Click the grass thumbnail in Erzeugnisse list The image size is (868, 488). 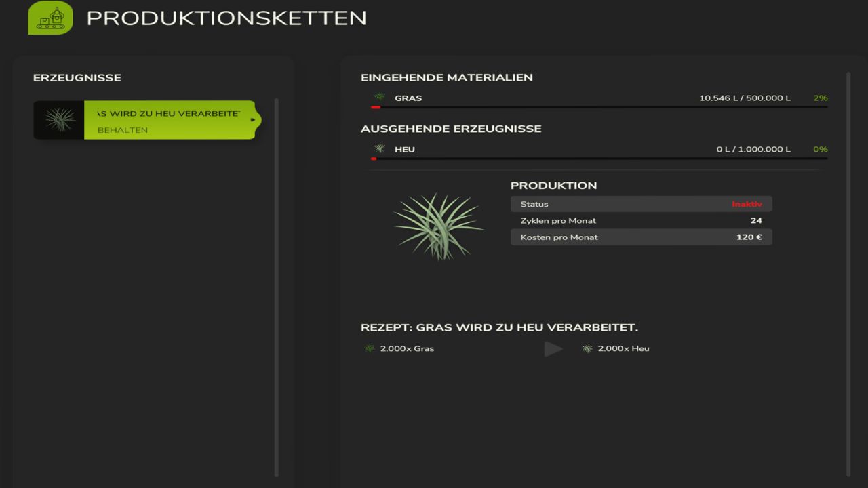coord(60,120)
